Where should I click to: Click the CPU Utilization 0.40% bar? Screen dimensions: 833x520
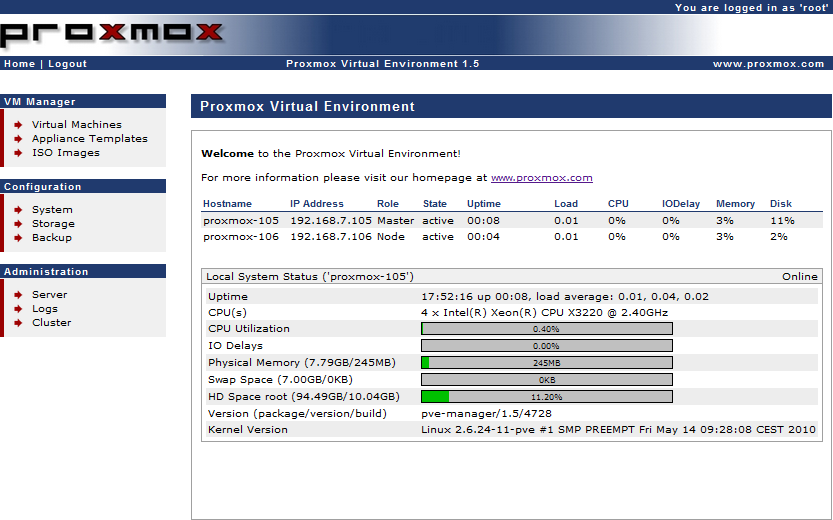pos(547,329)
